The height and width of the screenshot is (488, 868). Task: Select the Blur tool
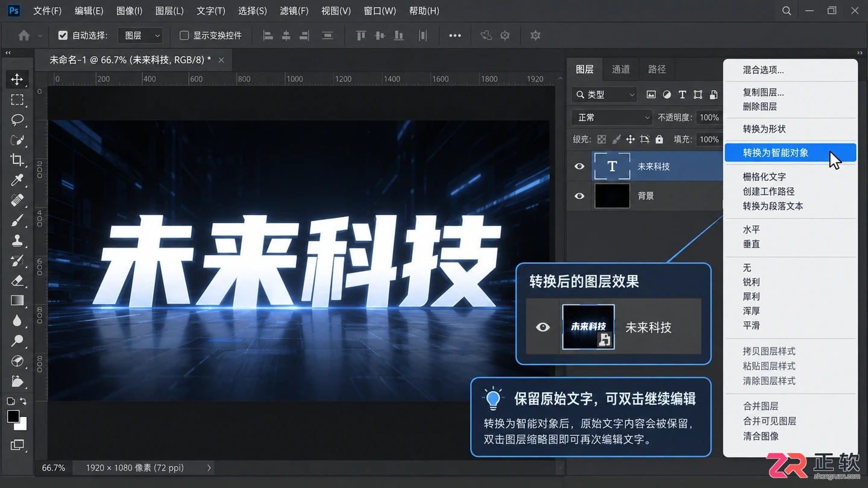coord(17,321)
